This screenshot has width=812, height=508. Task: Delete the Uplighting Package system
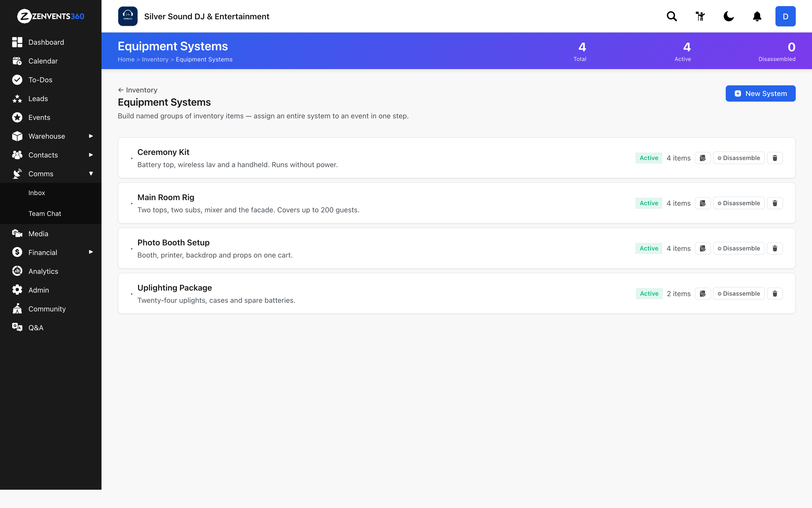point(775,294)
